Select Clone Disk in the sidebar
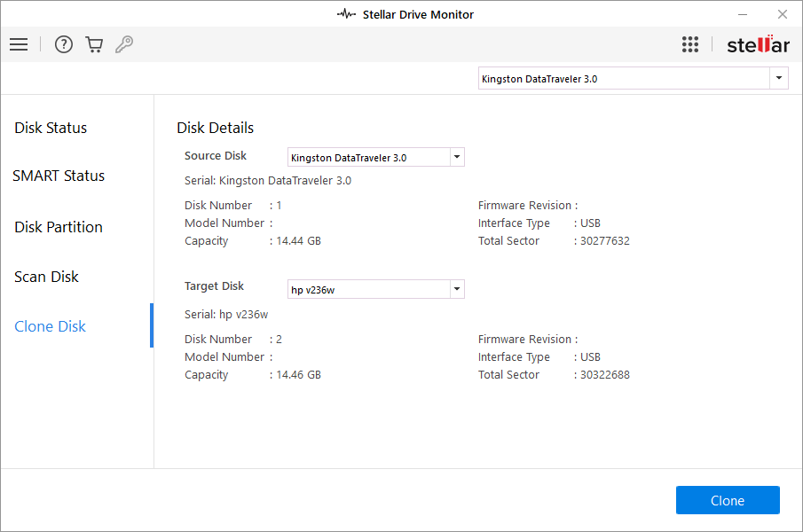 (50, 326)
